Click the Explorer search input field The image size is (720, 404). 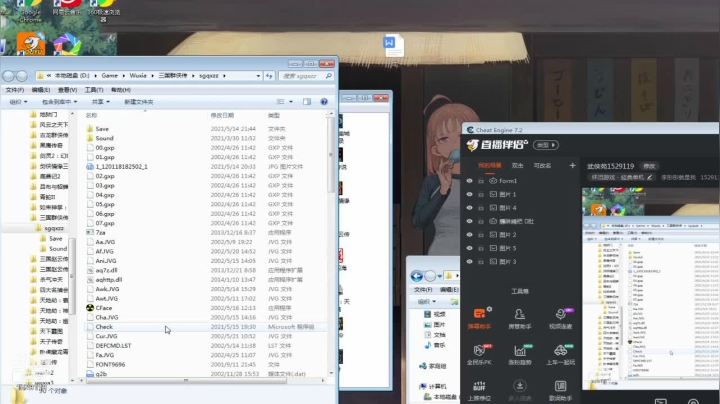point(302,76)
